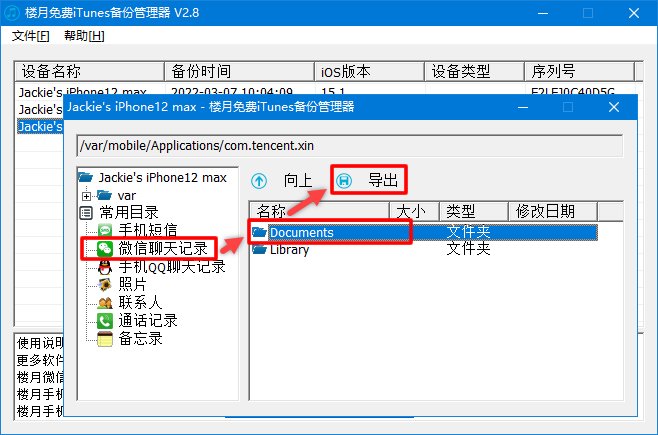Viewport: 658px width, 435px height.
Task: Click the common directories list icon
Action: click(x=86, y=213)
